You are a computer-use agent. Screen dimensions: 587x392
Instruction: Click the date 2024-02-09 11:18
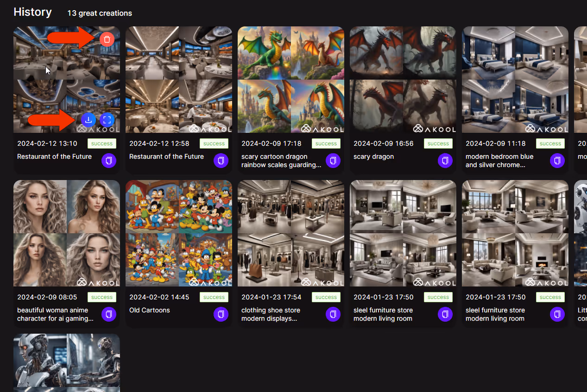(x=496, y=143)
